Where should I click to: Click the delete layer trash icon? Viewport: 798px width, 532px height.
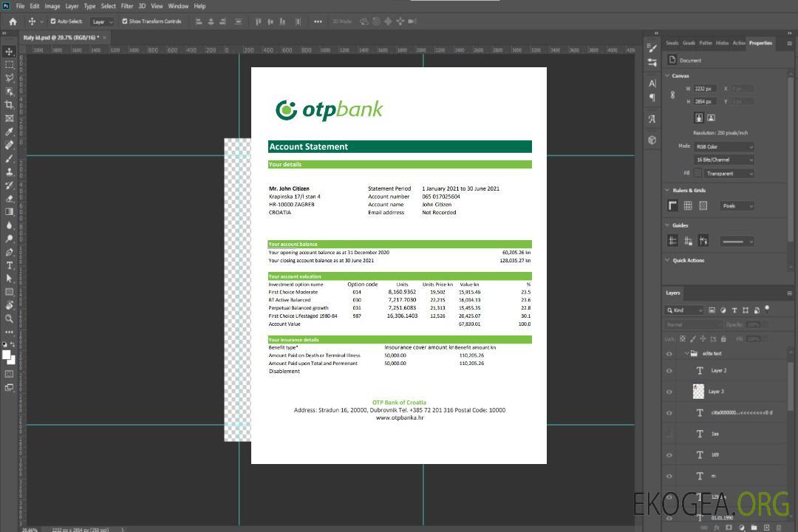[x=779, y=528]
